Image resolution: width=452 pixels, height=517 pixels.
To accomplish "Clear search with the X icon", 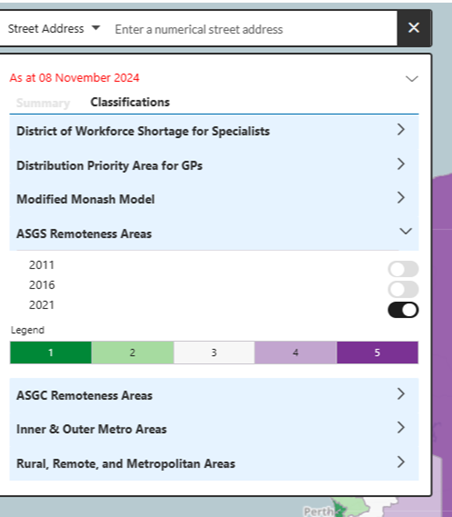I will pyautogui.click(x=414, y=28).
